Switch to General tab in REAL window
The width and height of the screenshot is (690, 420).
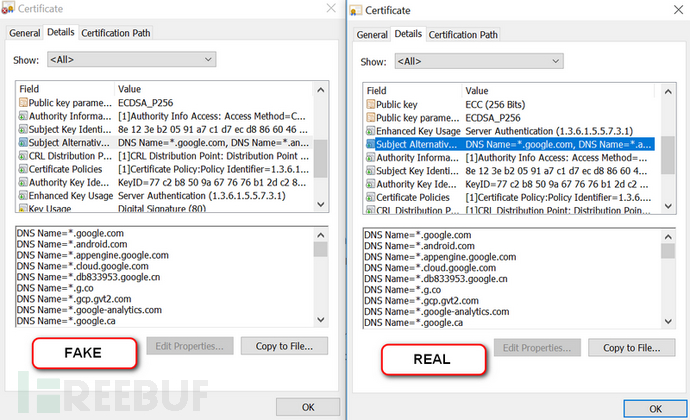372,35
